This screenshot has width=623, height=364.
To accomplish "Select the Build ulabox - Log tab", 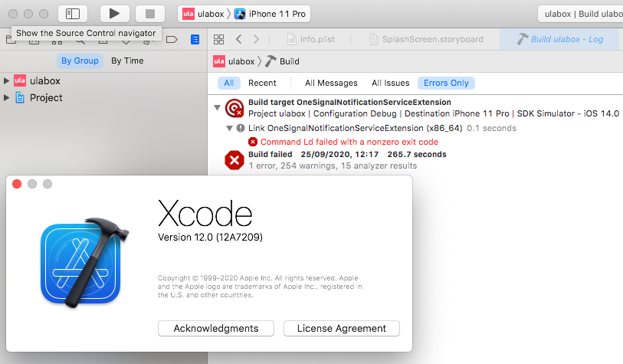I will [561, 39].
